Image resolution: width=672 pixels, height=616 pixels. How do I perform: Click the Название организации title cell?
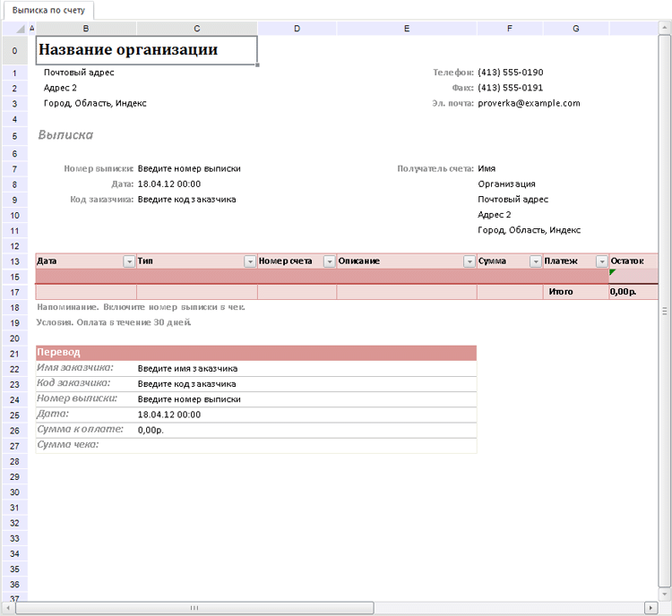tap(147, 50)
